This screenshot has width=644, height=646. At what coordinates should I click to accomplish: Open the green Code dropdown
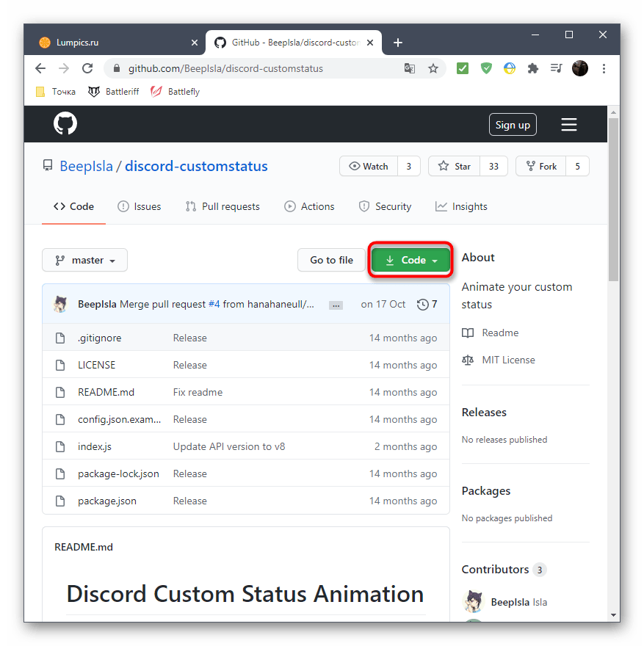coord(410,260)
